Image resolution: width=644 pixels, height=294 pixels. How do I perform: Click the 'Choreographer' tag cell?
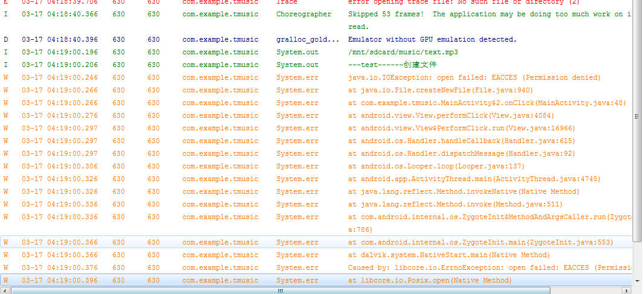pyautogui.click(x=304, y=14)
